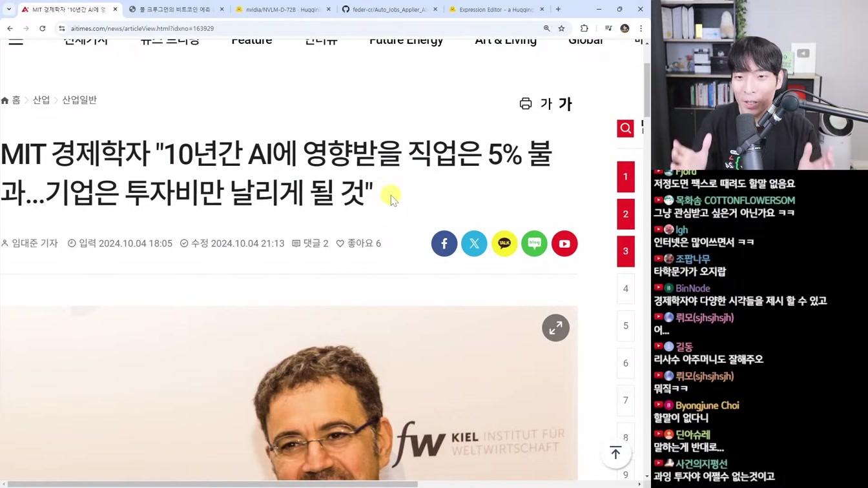Share article to Naver blog
The width and height of the screenshot is (868, 488).
pos(534,243)
